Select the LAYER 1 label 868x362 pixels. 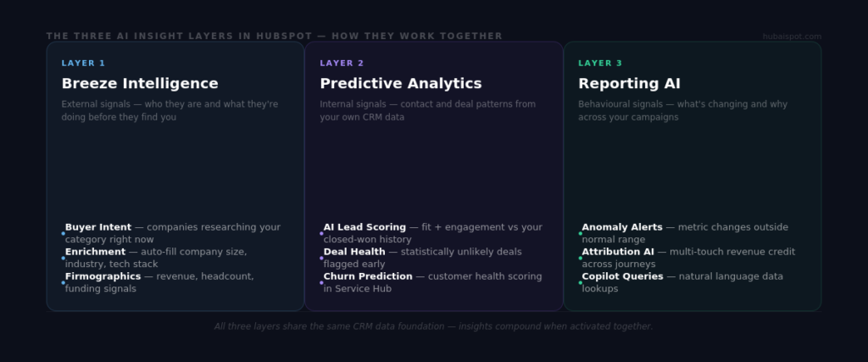click(83, 63)
